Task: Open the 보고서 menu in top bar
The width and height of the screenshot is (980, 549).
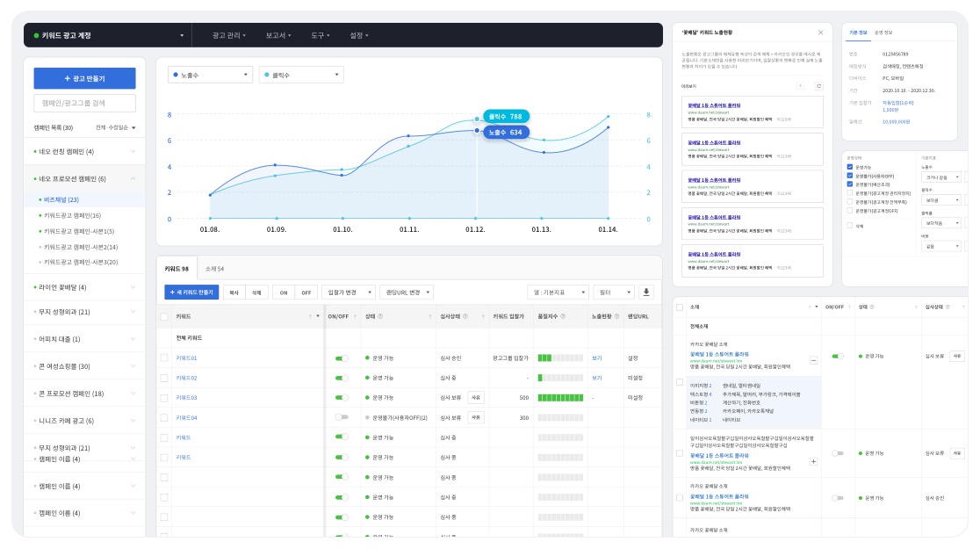Action: 278,35
